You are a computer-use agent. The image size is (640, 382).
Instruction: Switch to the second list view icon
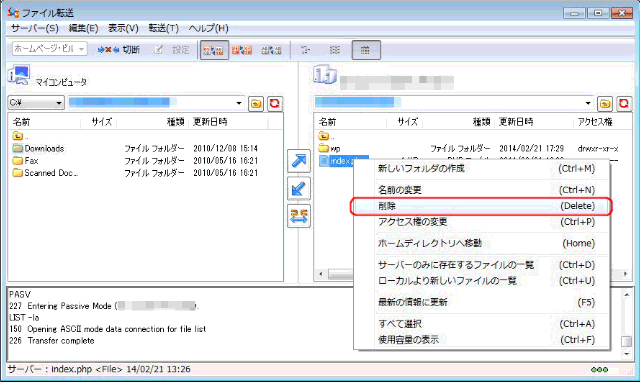click(335, 50)
